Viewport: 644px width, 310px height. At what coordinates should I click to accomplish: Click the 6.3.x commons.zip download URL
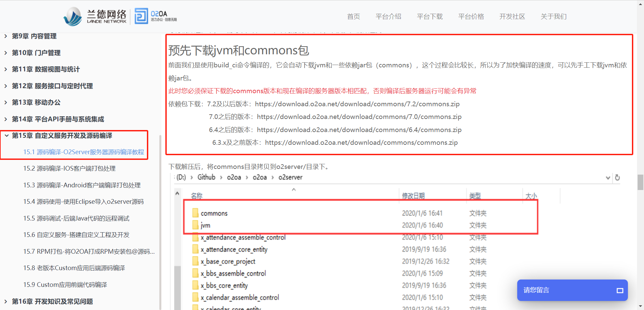pos(361,142)
